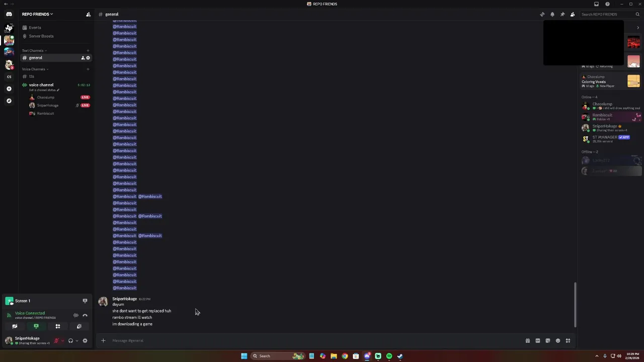Toggle noise suppression waveform icon

click(76, 315)
